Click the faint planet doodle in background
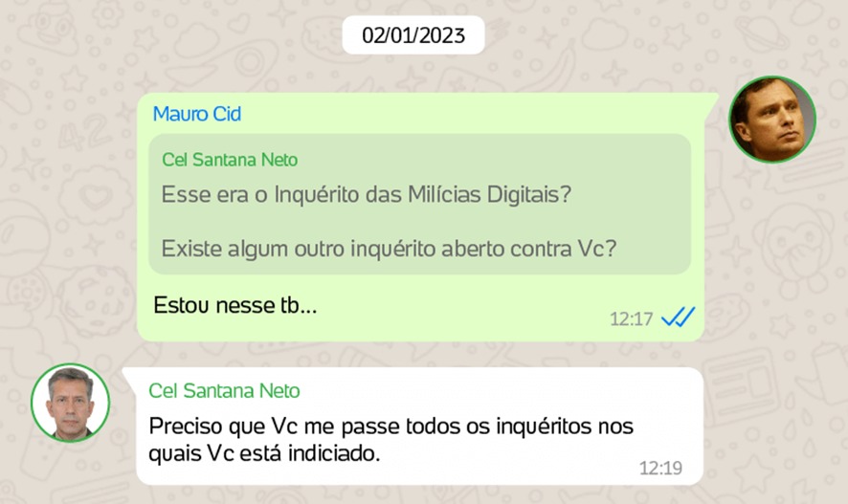 762,33
